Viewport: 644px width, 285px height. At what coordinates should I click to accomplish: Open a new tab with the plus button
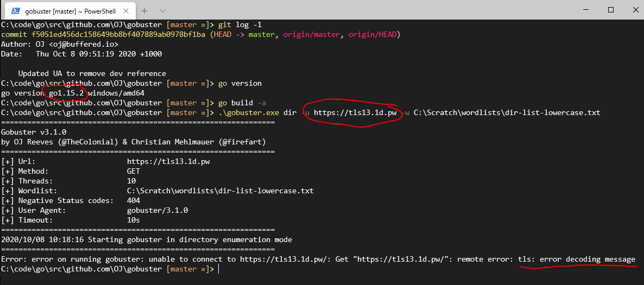click(144, 10)
